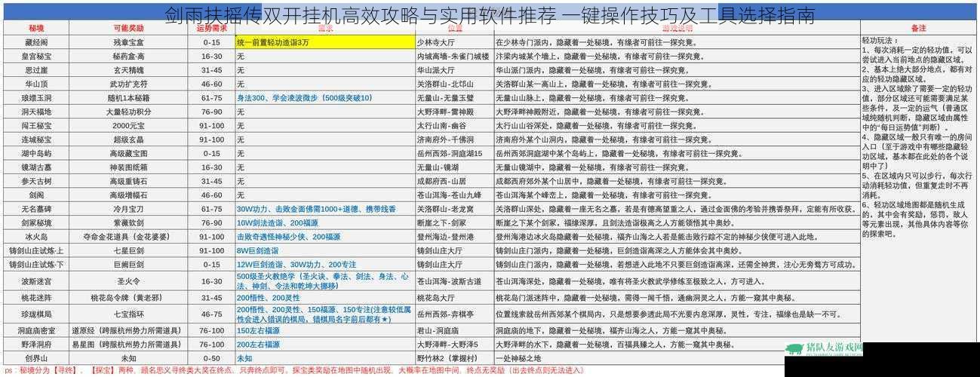Select the 无名墓碑 cell
The image size is (980, 377).
pos(36,208)
